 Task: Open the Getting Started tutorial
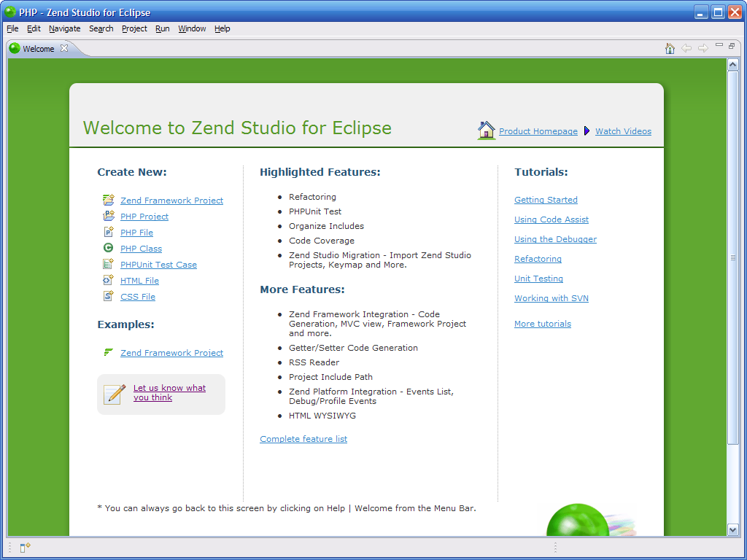tap(546, 200)
